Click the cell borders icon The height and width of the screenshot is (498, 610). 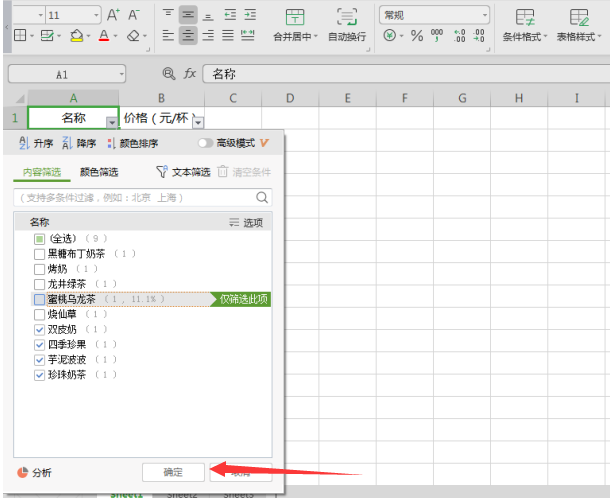20,35
